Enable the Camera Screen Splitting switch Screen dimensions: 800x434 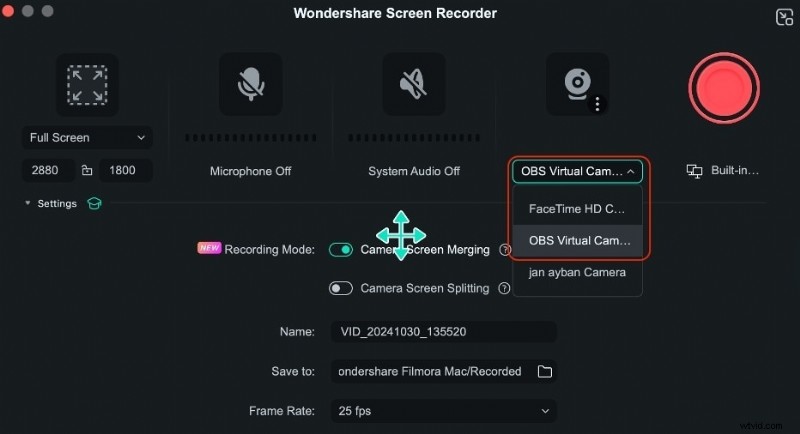341,288
